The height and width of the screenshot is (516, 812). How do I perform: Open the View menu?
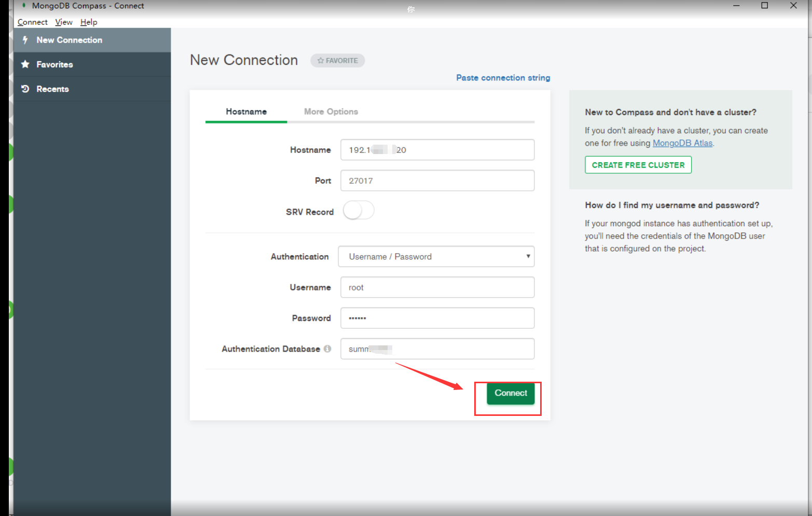(x=64, y=22)
